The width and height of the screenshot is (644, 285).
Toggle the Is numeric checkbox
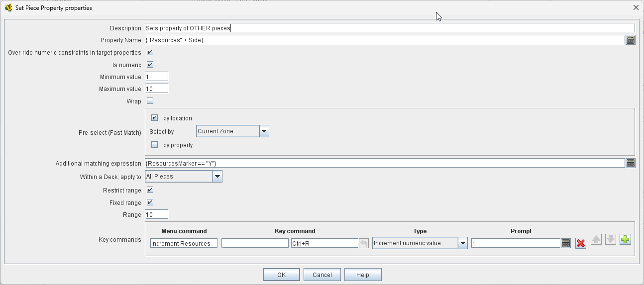[x=150, y=65]
